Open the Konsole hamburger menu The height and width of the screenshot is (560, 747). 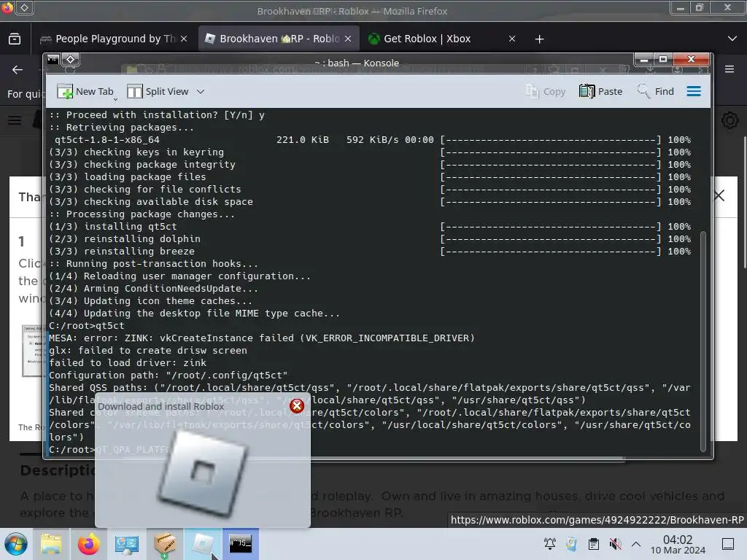point(694,91)
